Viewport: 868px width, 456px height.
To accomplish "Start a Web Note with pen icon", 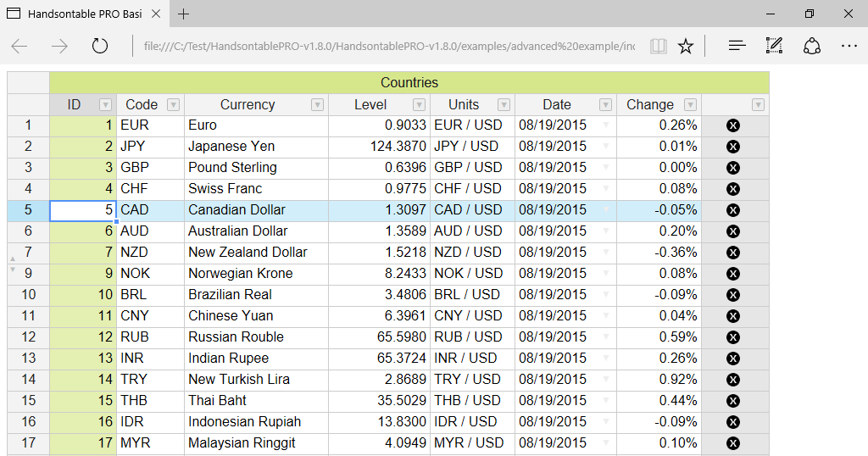I will click(x=774, y=46).
